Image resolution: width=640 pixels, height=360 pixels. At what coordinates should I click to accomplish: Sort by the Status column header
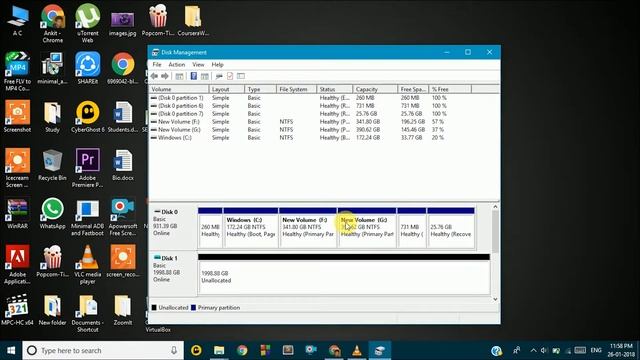click(x=335, y=89)
